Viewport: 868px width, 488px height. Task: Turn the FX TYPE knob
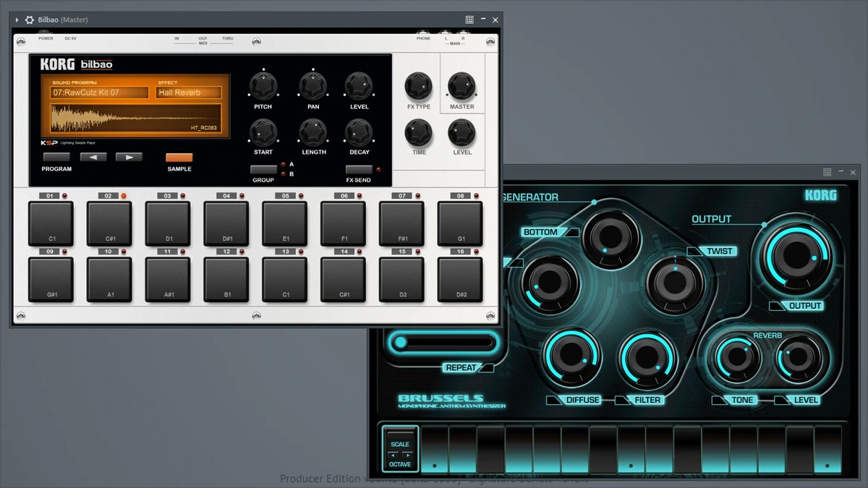(418, 87)
